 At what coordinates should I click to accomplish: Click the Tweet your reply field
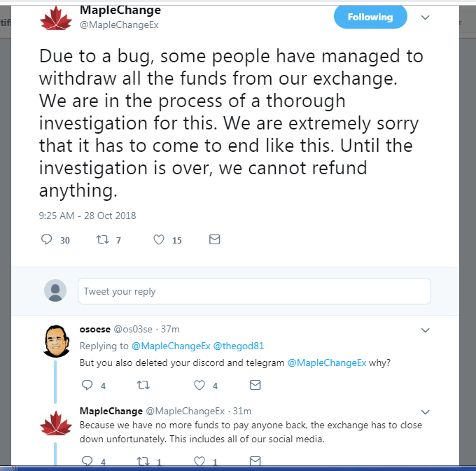click(x=253, y=291)
